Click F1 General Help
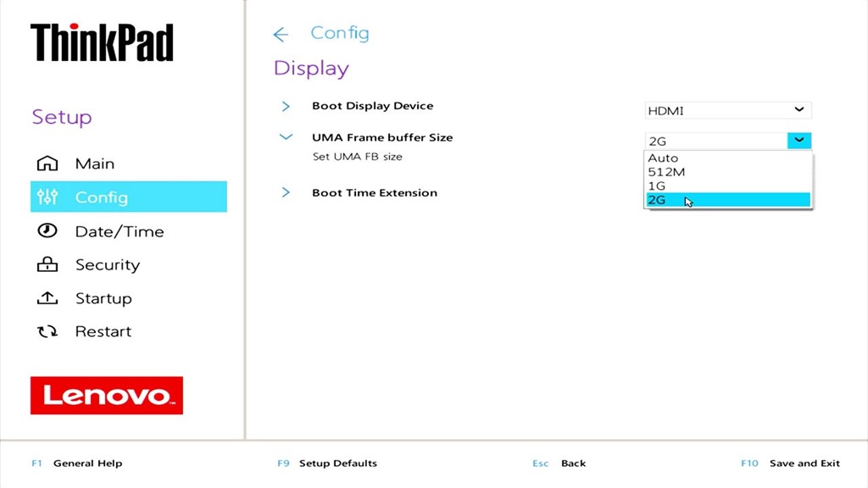Image resolution: width=868 pixels, height=488 pixels. [x=77, y=463]
